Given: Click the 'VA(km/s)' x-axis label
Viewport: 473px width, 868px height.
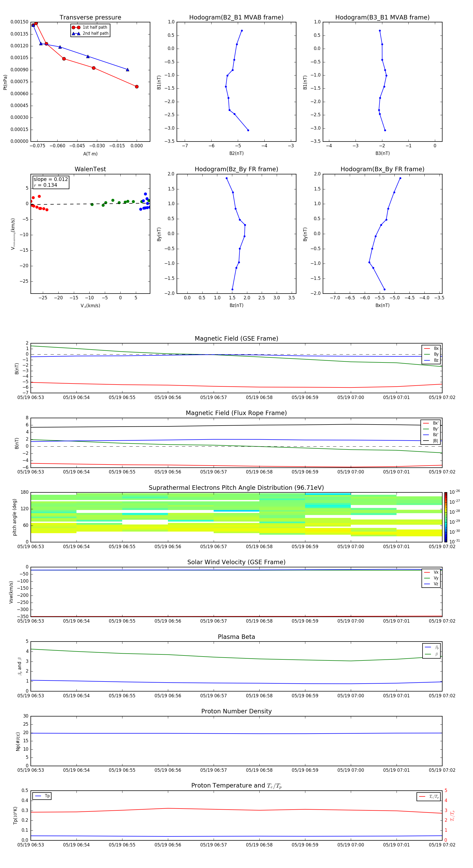Looking at the screenshot, I should 90,306.
